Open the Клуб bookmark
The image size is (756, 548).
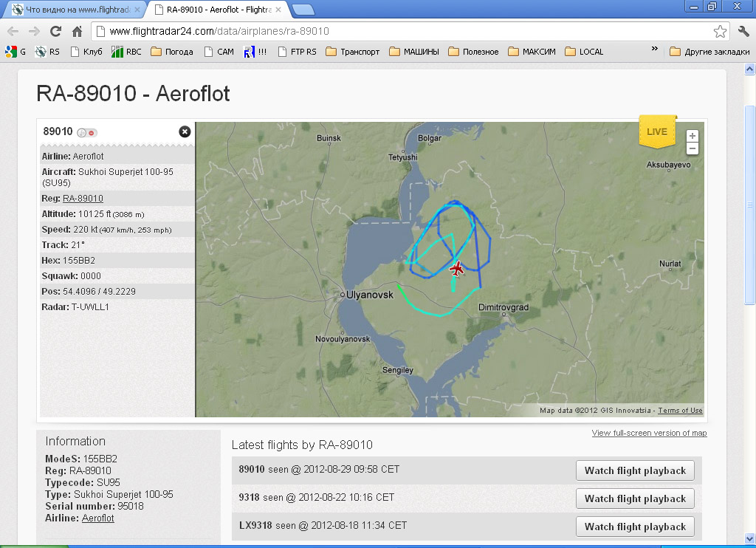click(86, 52)
